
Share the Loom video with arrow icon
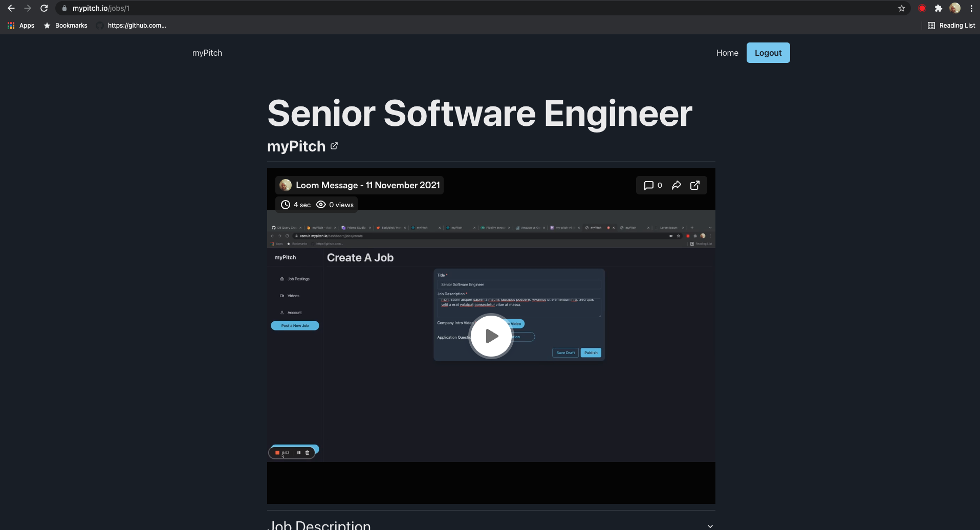tap(677, 185)
